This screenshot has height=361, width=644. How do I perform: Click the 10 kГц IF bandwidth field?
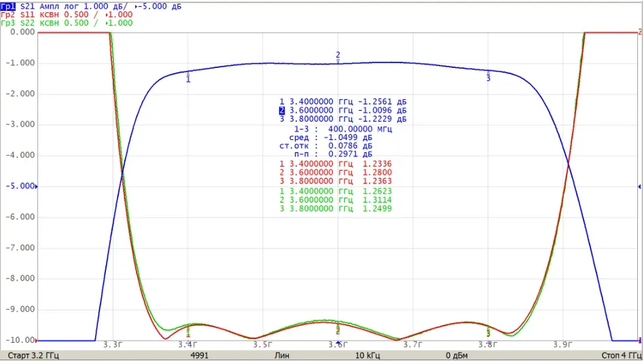pos(368,356)
